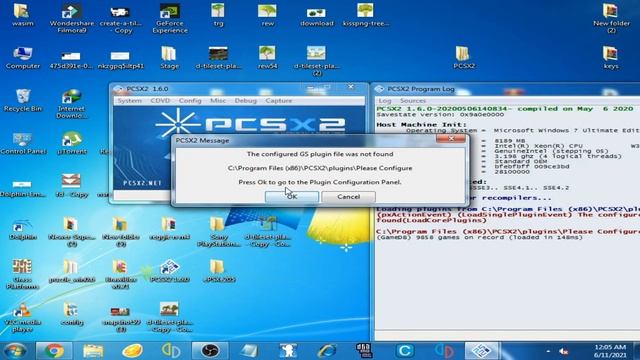Click OK in the PCSX2 Message dialog
Image resolution: width=640 pixels, height=360 pixels.
(x=292, y=197)
